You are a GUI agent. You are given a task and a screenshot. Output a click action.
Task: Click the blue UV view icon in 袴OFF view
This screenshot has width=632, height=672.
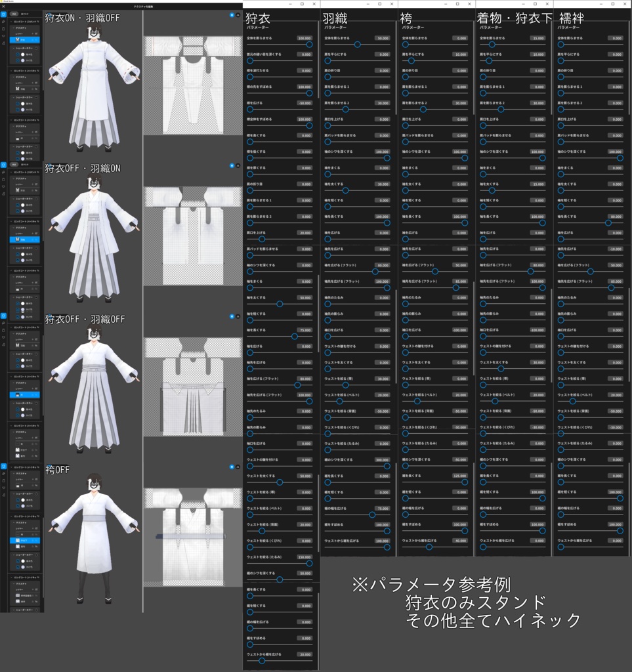[x=232, y=467]
